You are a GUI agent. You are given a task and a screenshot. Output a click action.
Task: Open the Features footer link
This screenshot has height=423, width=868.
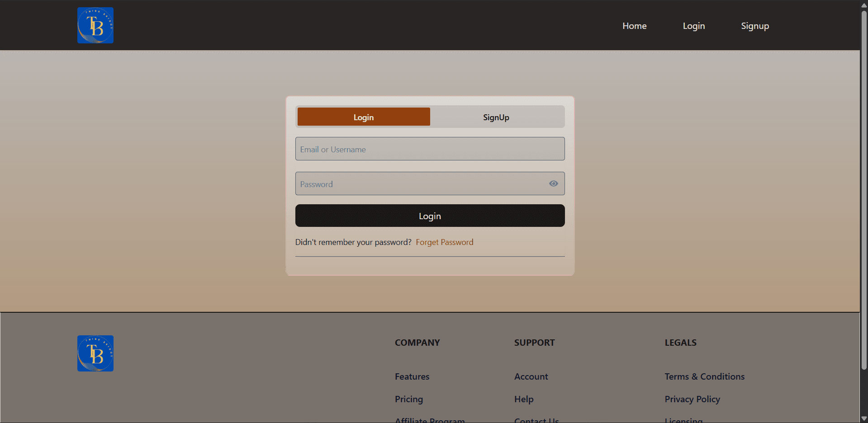(412, 376)
